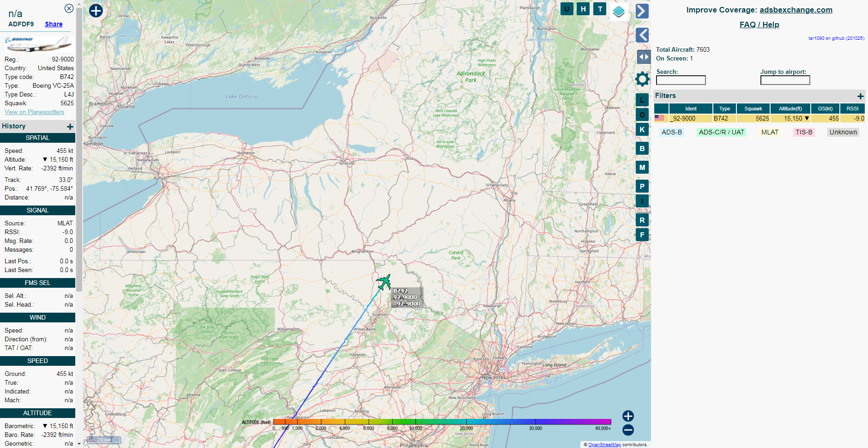Screen dimensions: 868x448
Task: Toggle the P map option button
Action: [x=642, y=186]
